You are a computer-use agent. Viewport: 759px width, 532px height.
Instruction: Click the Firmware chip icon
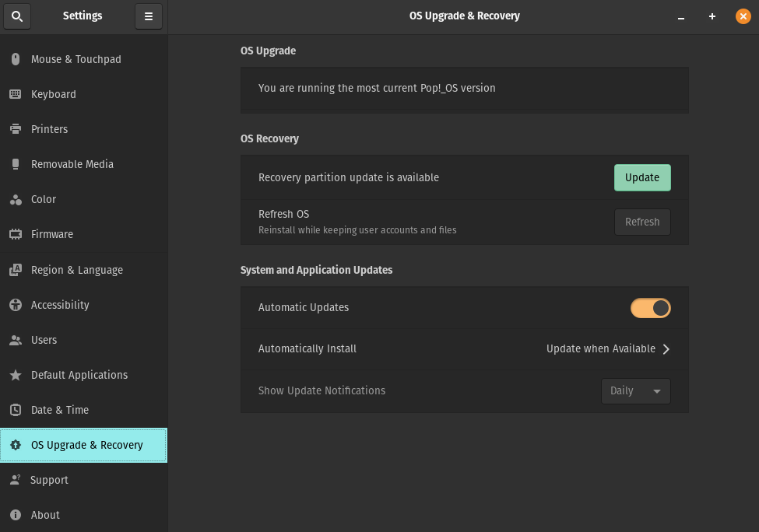pos(16,234)
